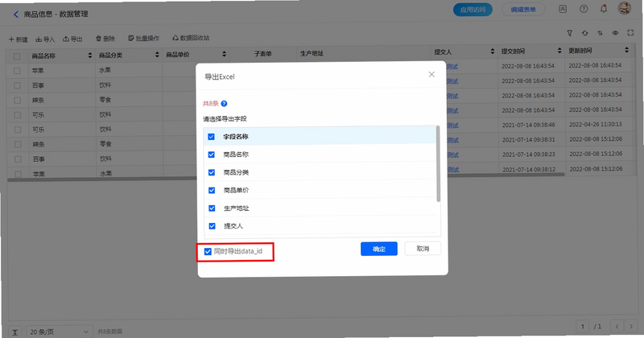Screen dimensions: 644x338
Task: Click the 应用访问 button
Action: click(x=473, y=10)
